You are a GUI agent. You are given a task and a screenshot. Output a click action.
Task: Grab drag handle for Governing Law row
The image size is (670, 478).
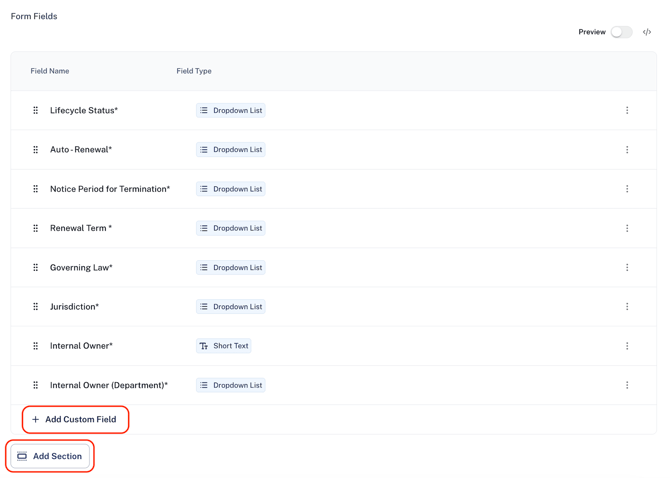[35, 267]
